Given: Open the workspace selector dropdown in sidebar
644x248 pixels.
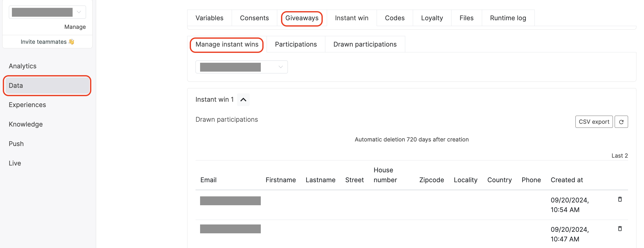Looking at the screenshot, I should (x=47, y=12).
